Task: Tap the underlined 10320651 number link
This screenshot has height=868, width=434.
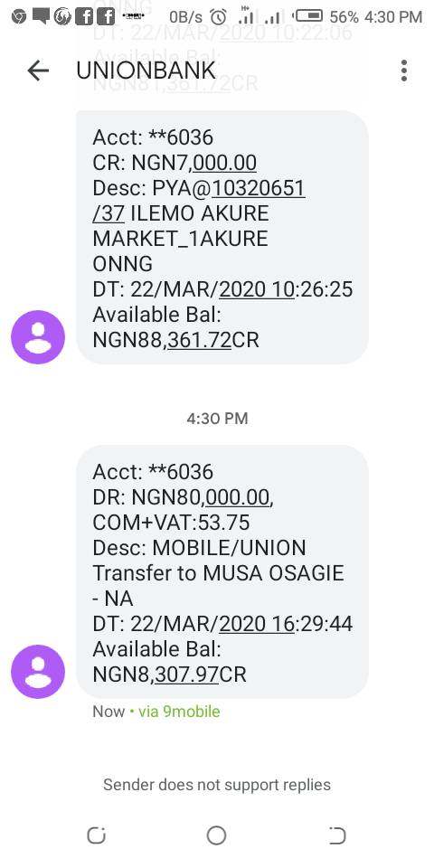Action: (x=258, y=189)
